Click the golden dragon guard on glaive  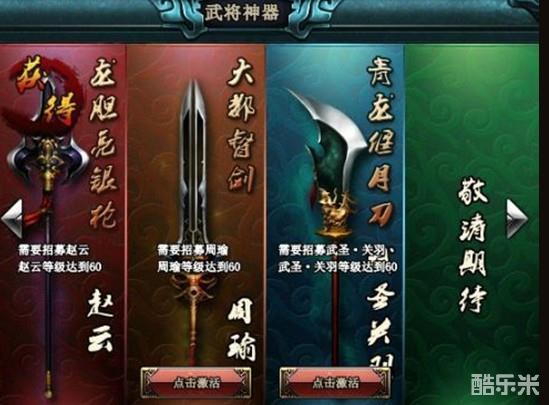click(x=335, y=212)
